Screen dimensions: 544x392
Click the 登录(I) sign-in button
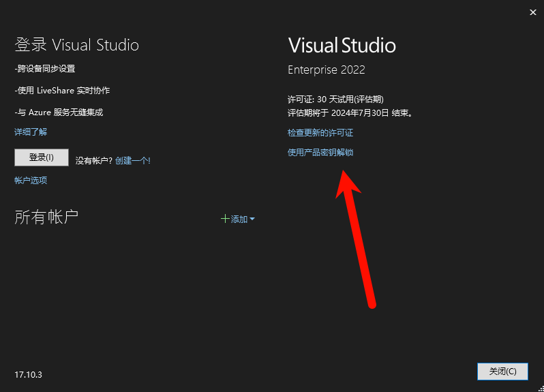click(x=42, y=157)
